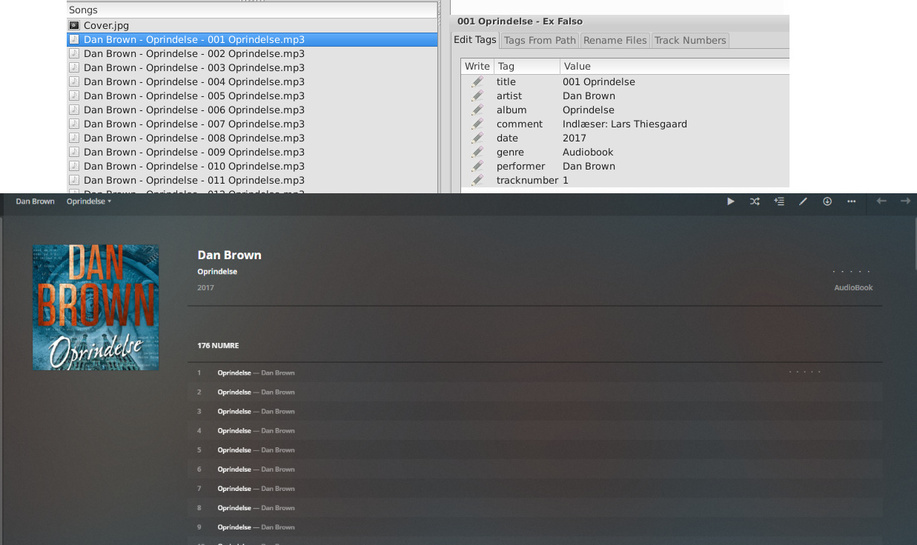The width and height of the screenshot is (917, 545).
Task: Toggle write pencil for genre tag
Action: tap(478, 152)
